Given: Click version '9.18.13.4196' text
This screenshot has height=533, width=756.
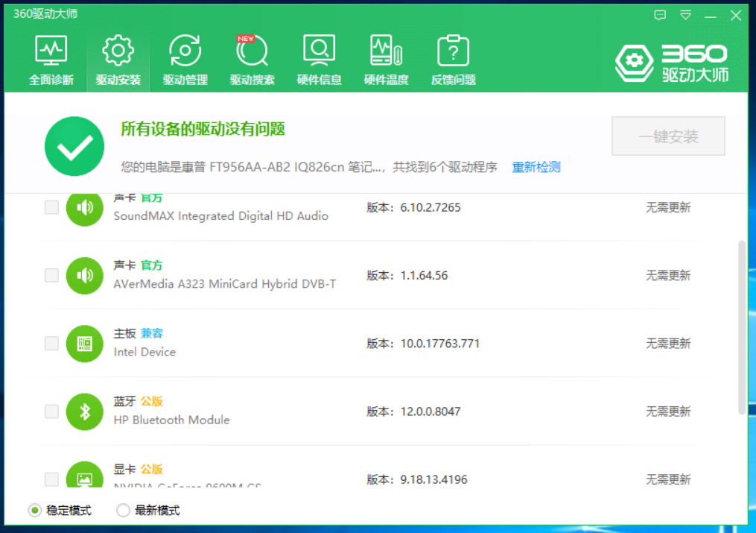Looking at the screenshot, I should pyautogui.click(x=434, y=479).
